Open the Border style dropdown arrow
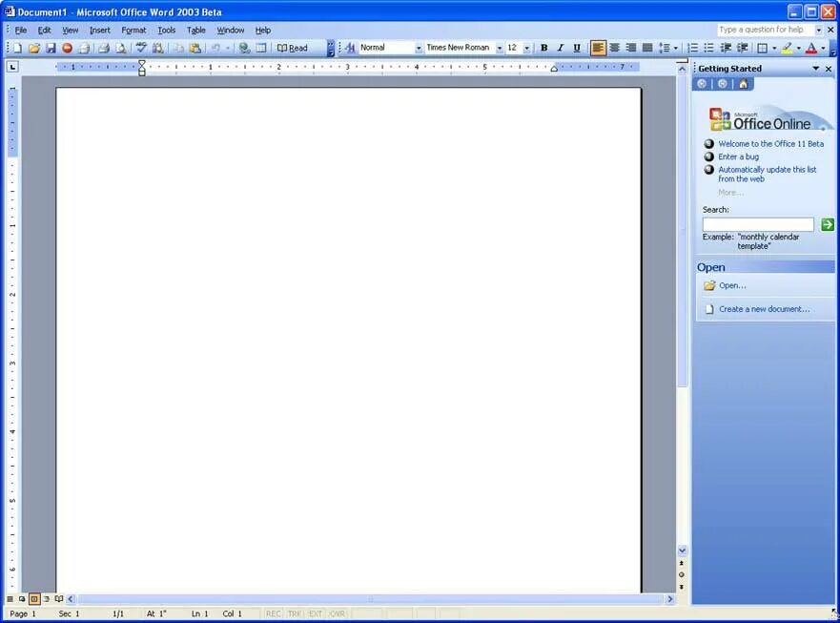840x623 pixels. [774, 49]
